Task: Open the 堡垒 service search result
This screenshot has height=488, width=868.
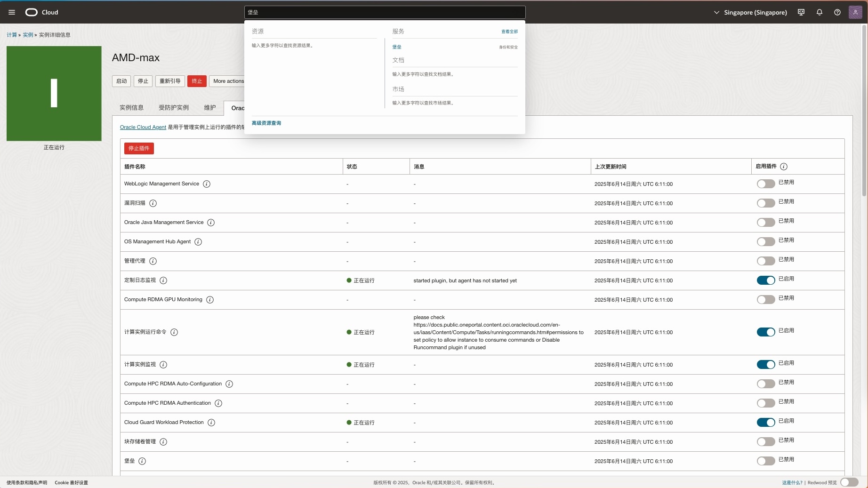Action: (x=397, y=47)
